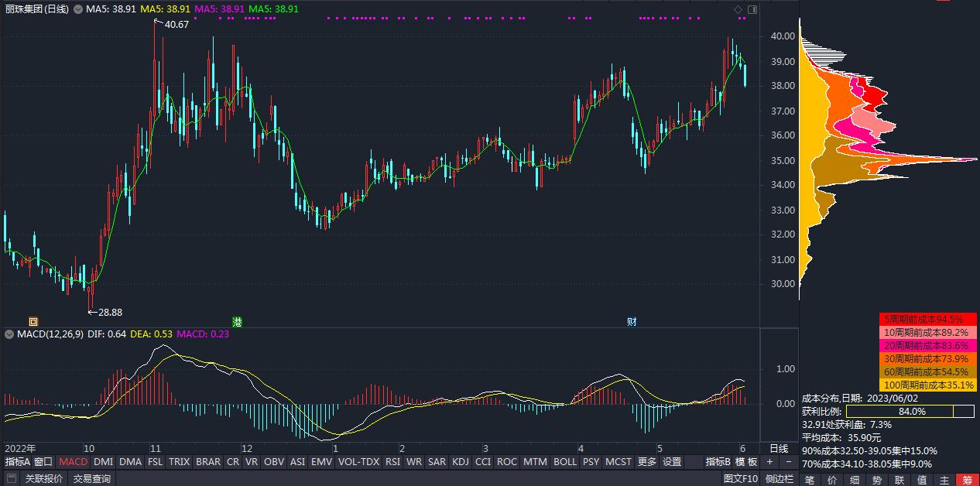The height and width of the screenshot is (486, 980).
Task: Click the orange 回 marker below the chart
Action: coord(33,321)
